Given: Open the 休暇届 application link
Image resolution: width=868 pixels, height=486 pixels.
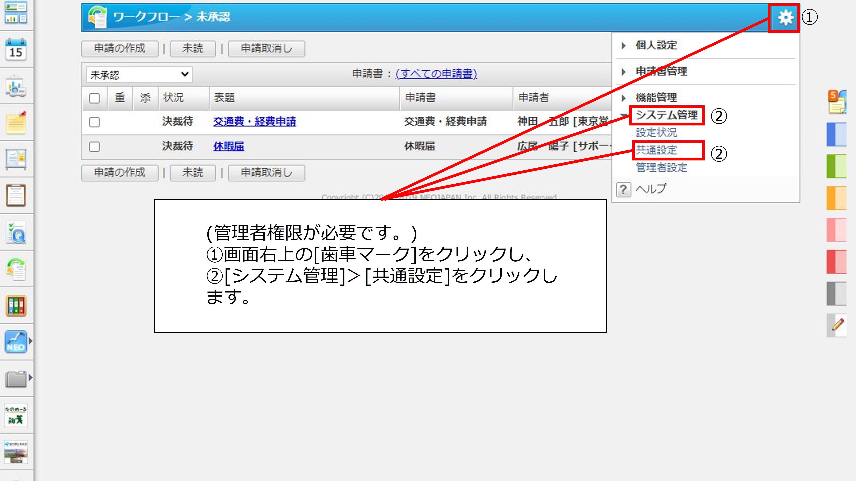Looking at the screenshot, I should 228,146.
